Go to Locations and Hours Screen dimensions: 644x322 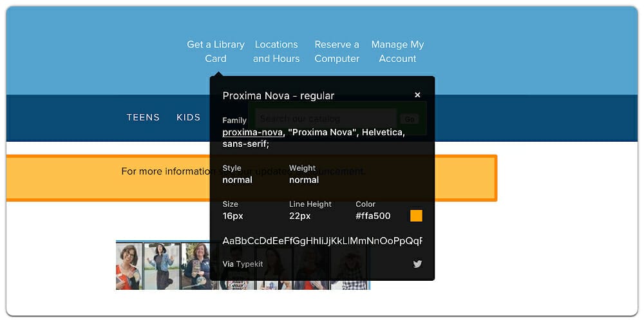[276, 52]
